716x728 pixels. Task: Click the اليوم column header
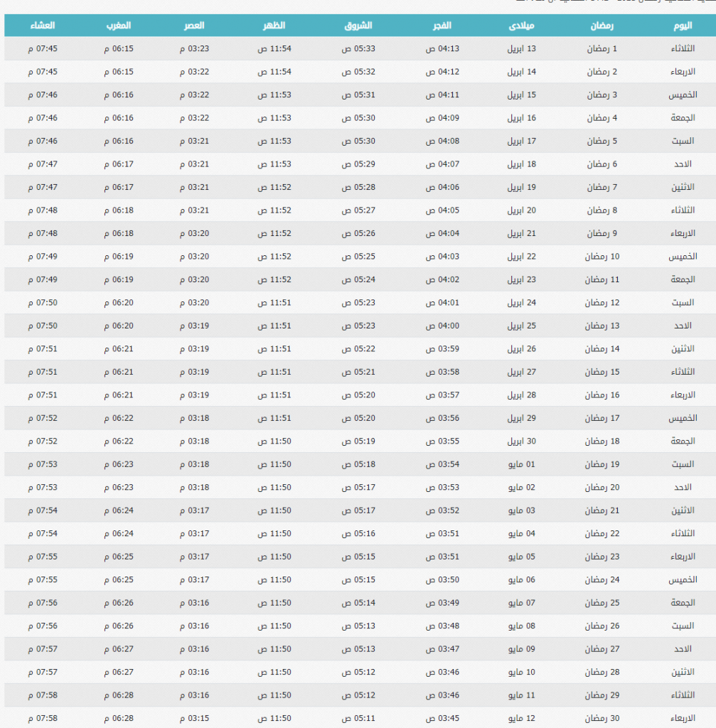click(x=682, y=26)
